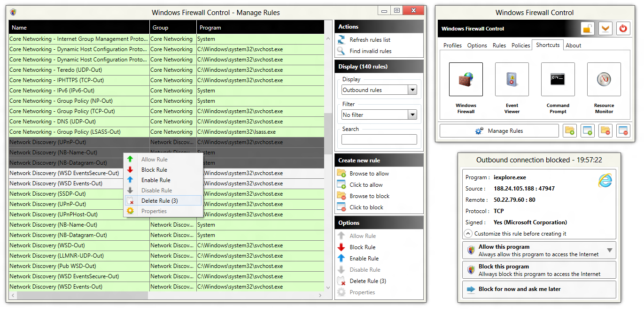Screen dimensions: 644x313
Task: Click the Manage Rules button
Action: point(499,131)
